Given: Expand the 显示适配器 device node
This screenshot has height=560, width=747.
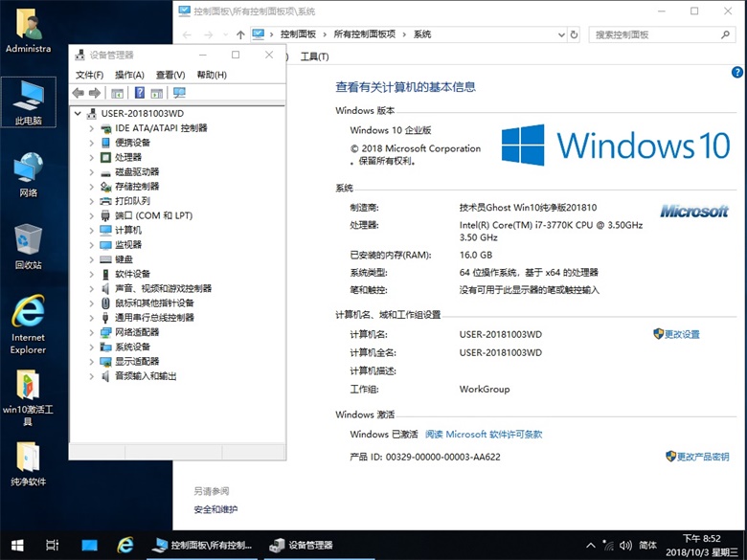Looking at the screenshot, I should (x=92, y=362).
